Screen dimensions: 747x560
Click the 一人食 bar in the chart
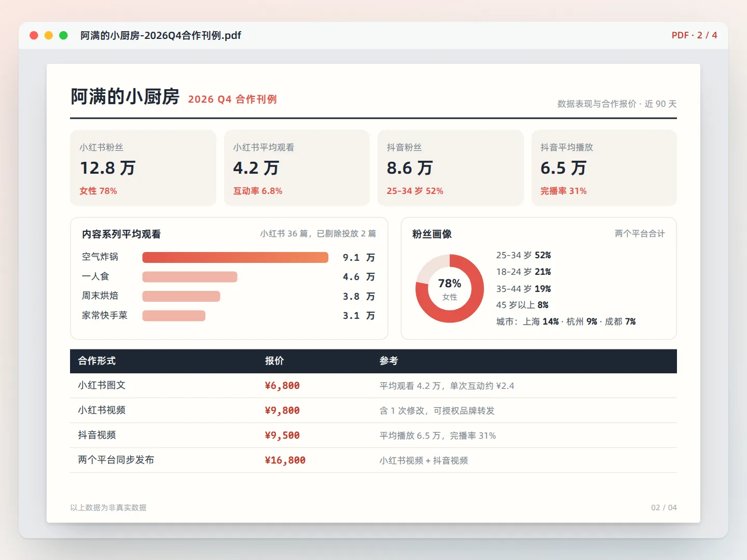tap(190, 277)
